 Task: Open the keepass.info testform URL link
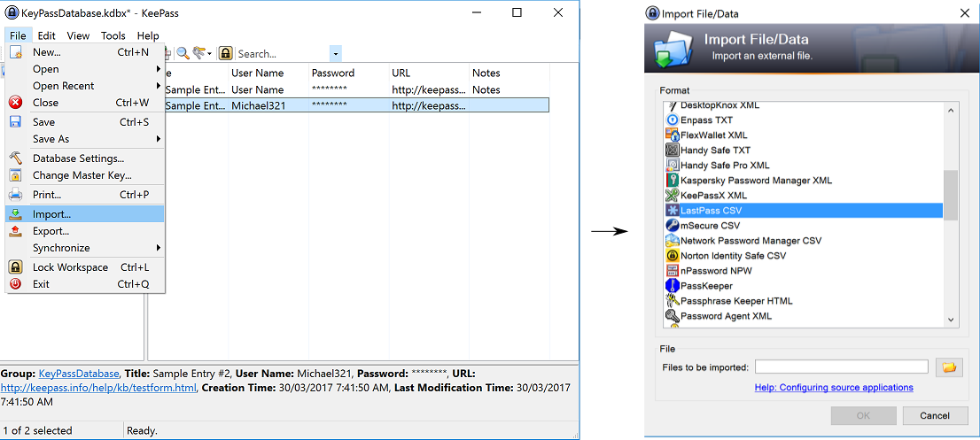coord(98,388)
